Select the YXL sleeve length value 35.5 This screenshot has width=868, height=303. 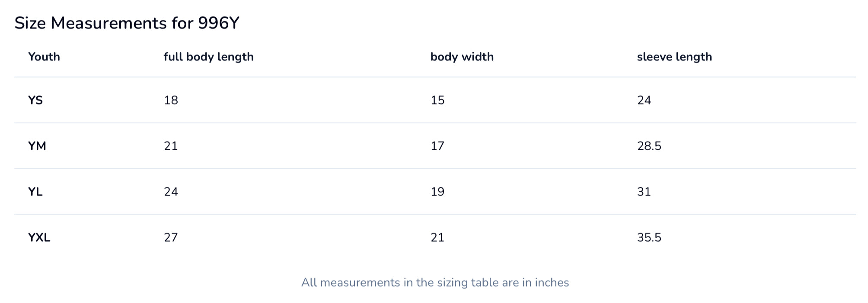649,237
